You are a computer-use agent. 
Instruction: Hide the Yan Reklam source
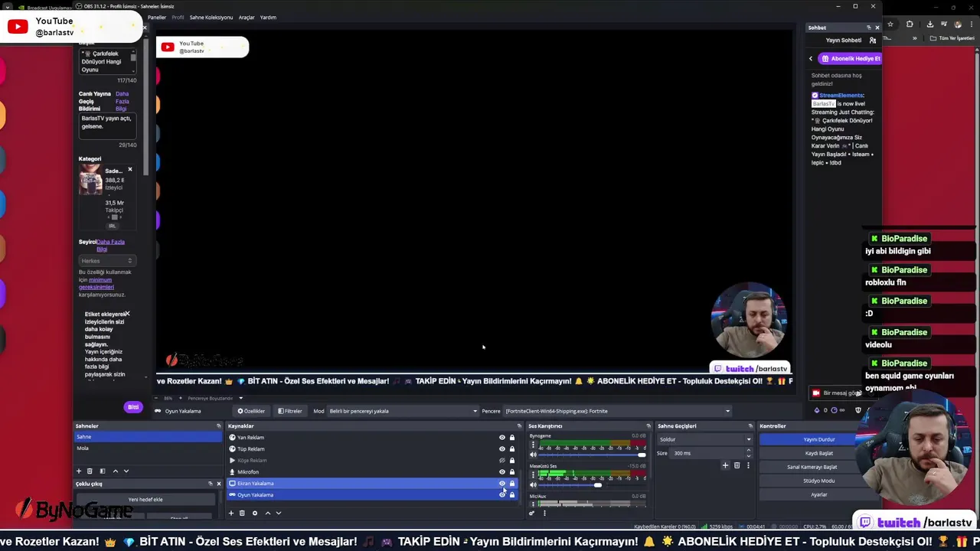502,438
